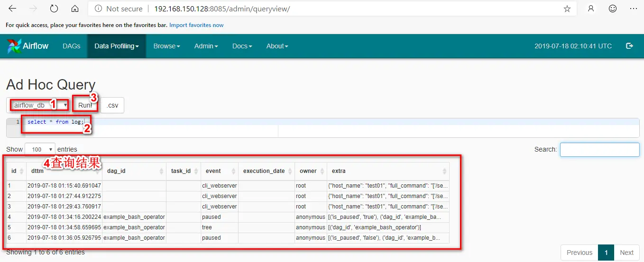Go back in the browser
The width and height of the screenshot is (644, 262).
(x=12, y=9)
